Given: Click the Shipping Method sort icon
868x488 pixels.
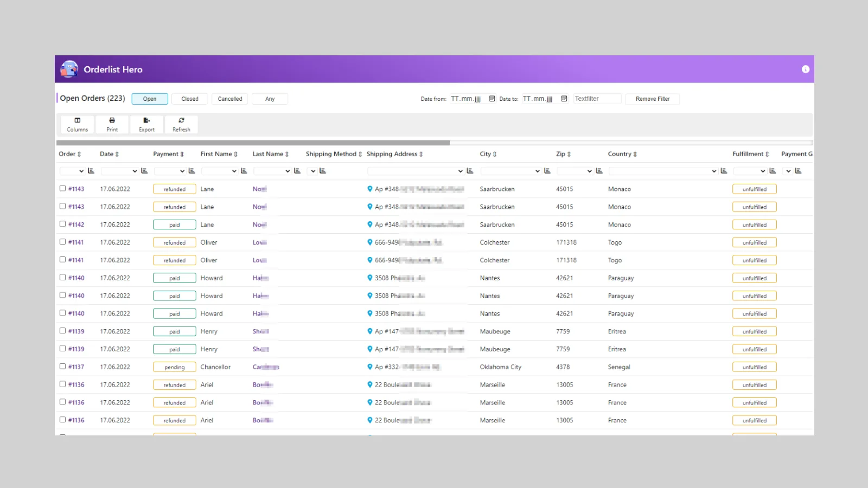Looking at the screenshot, I should point(360,155).
